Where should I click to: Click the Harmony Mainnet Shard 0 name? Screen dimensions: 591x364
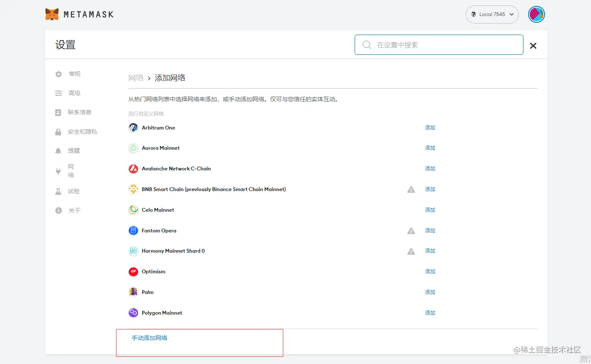pos(173,251)
